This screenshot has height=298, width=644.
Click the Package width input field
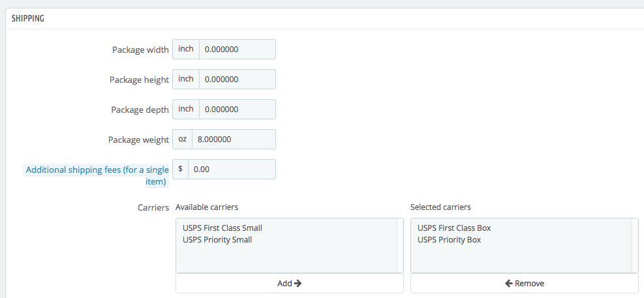tap(238, 50)
